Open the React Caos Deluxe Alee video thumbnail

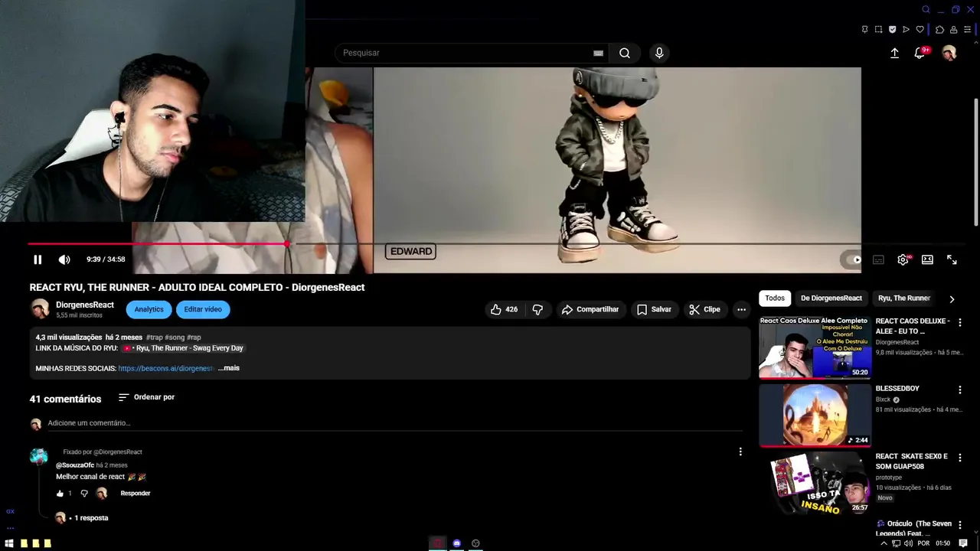click(x=815, y=347)
